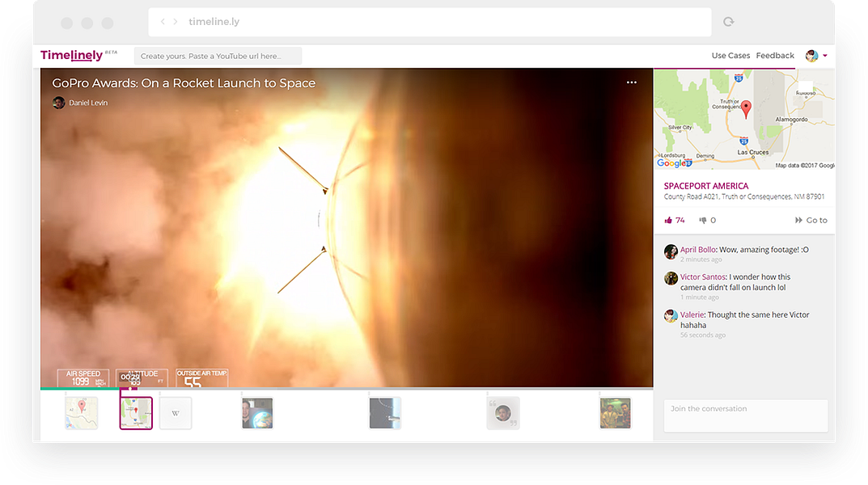Viewport: 868px width, 485px height.
Task: Select the group photo timeline thumbnail
Action: pyautogui.click(x=615, y=413)
